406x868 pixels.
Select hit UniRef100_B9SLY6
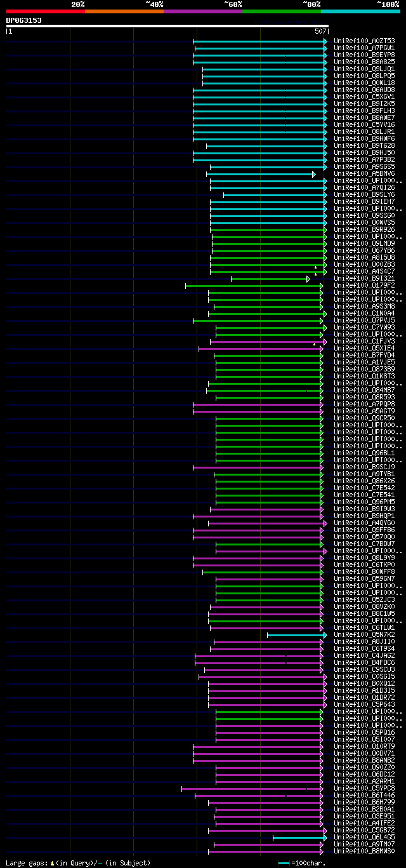[364, 195]
